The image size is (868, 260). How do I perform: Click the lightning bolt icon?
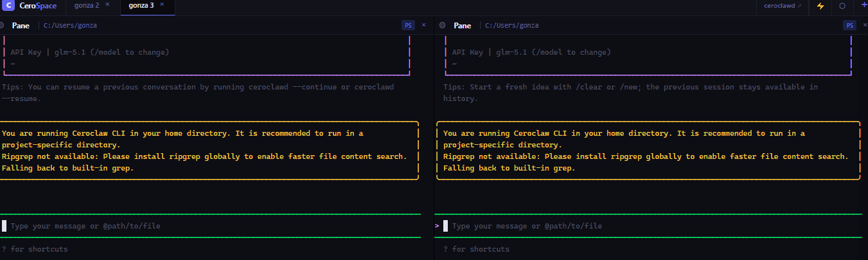[820, 6]
